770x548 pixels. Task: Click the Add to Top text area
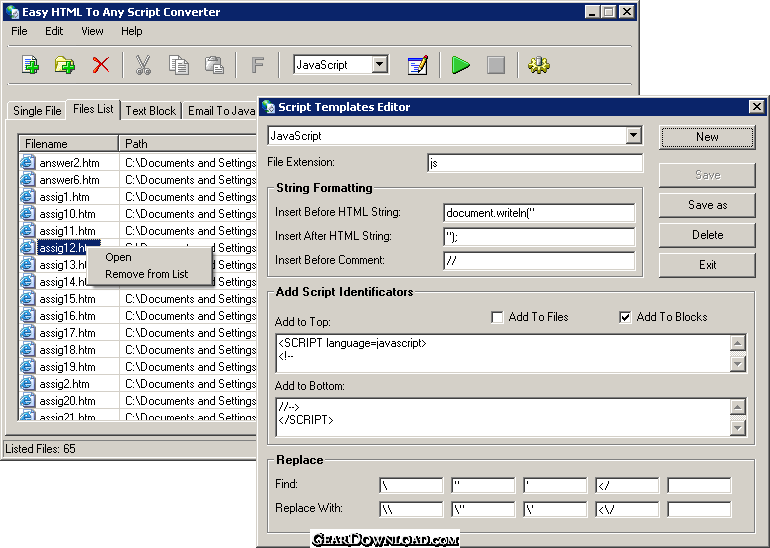pos(503,353)
